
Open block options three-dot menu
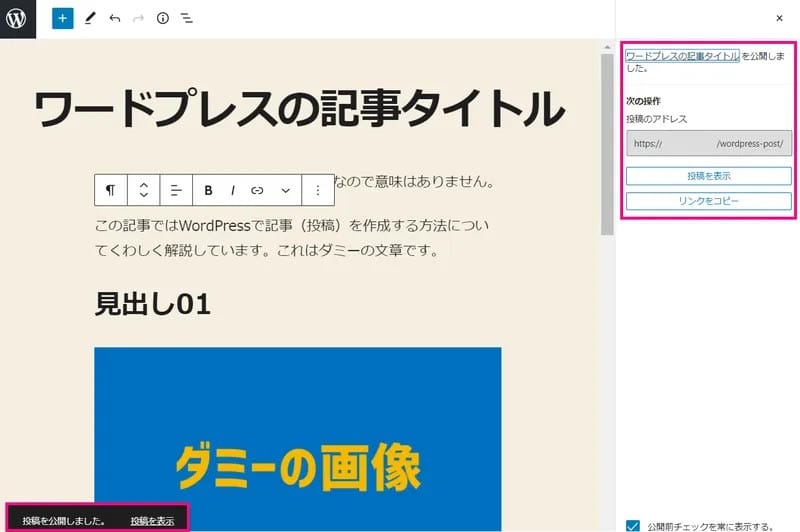[318, 190]
